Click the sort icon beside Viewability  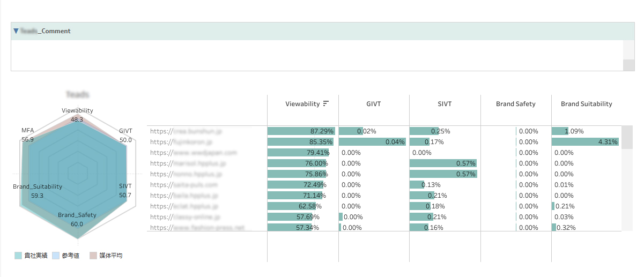tap(326, 104)
